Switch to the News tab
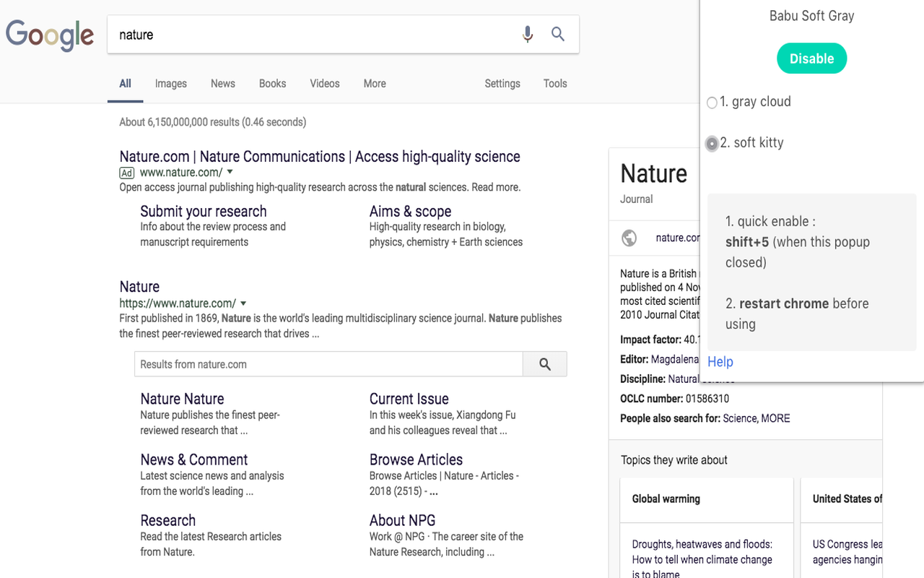Viewport: 924px width, 578px height. 222,84
